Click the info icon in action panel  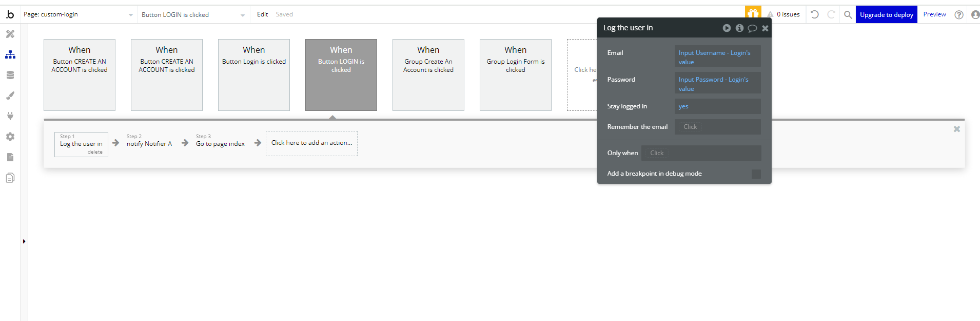[739, 28]
